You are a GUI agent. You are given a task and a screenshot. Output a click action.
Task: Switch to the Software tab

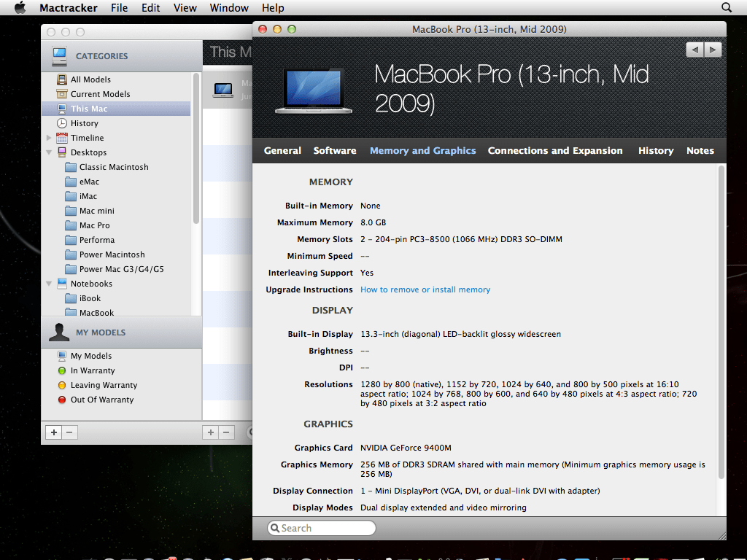click(x=335, y=150)
